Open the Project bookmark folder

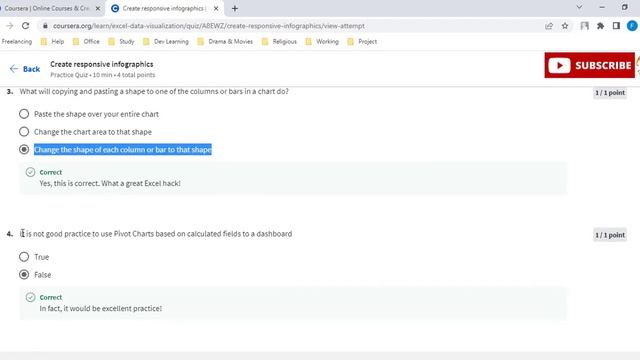(362, 42)
